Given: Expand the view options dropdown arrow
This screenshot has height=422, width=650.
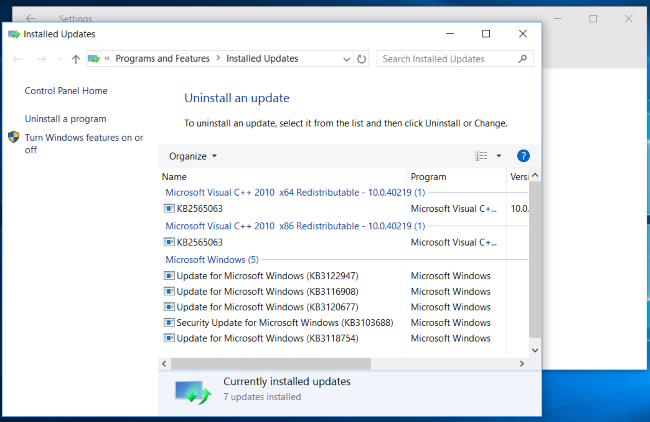Looking at the screenshot, I should pos(498,156).
